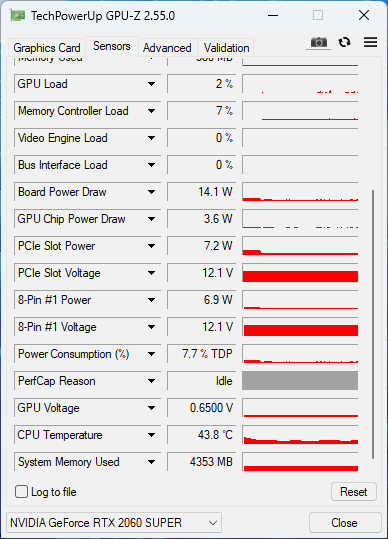Open the PerfCap Reason dropdown arrow
Viewport: 388px width, 539px height.
(151, 381)
